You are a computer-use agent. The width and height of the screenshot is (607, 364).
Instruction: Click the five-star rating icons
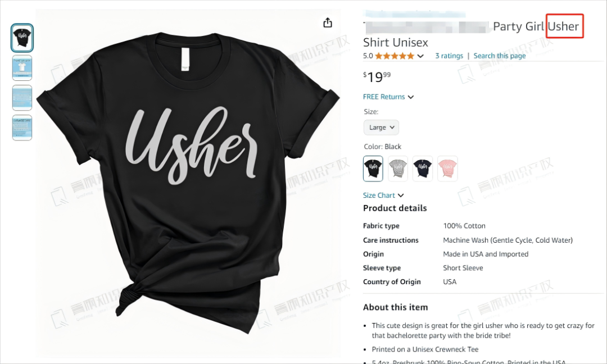[x=395, y=56]
